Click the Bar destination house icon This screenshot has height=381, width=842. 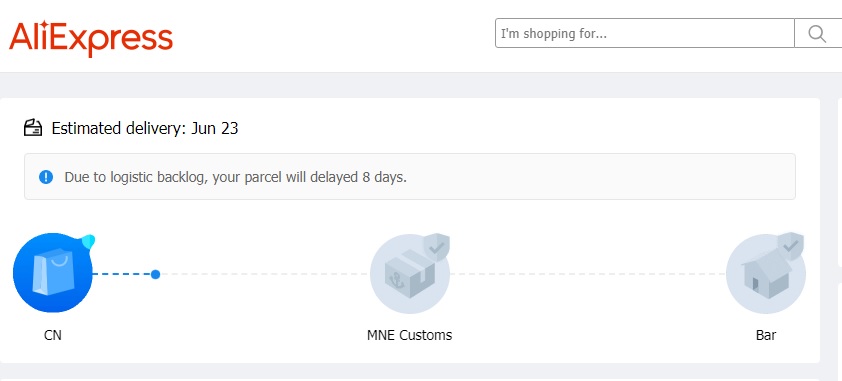point(766,274)
